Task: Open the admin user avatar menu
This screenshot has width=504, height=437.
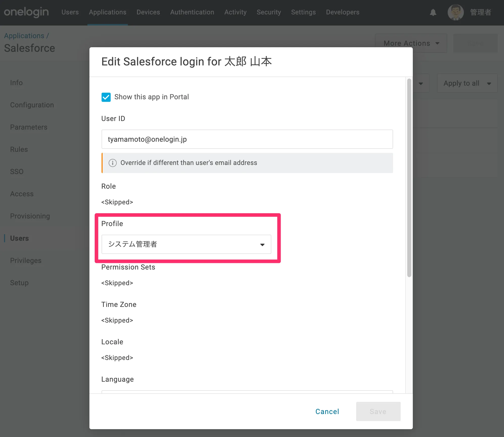Action: pyautogui.click(x=455, y=12)
